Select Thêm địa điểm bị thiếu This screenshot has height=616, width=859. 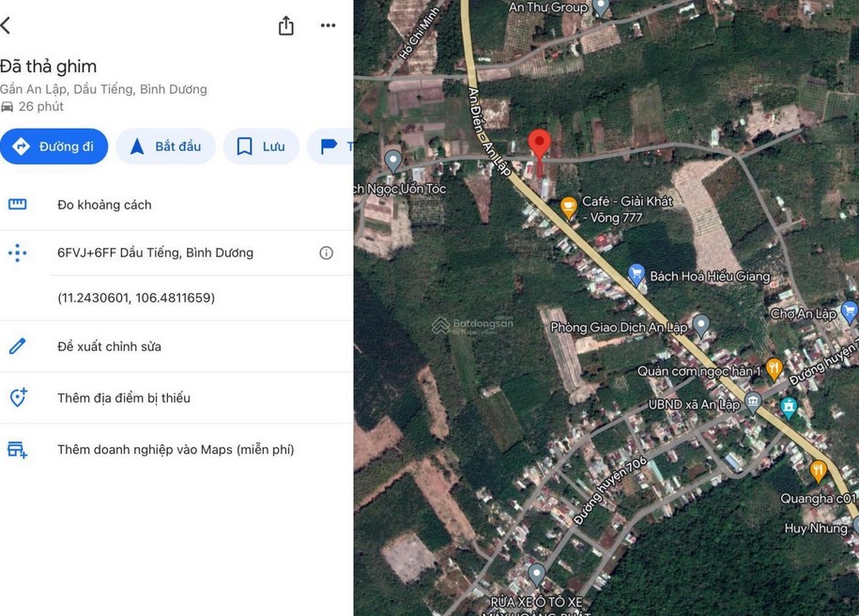[123, 398]
